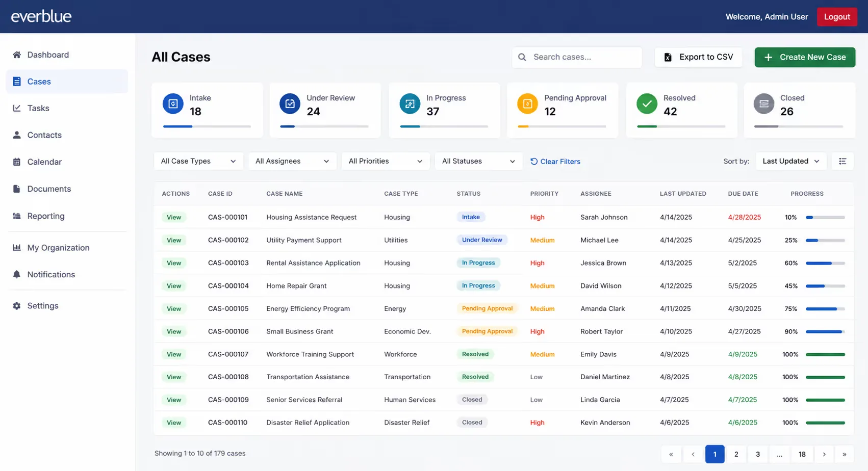Screen dimensions: 868x471
Task: Click the In Progress card icon
Action: pos(410,104)
